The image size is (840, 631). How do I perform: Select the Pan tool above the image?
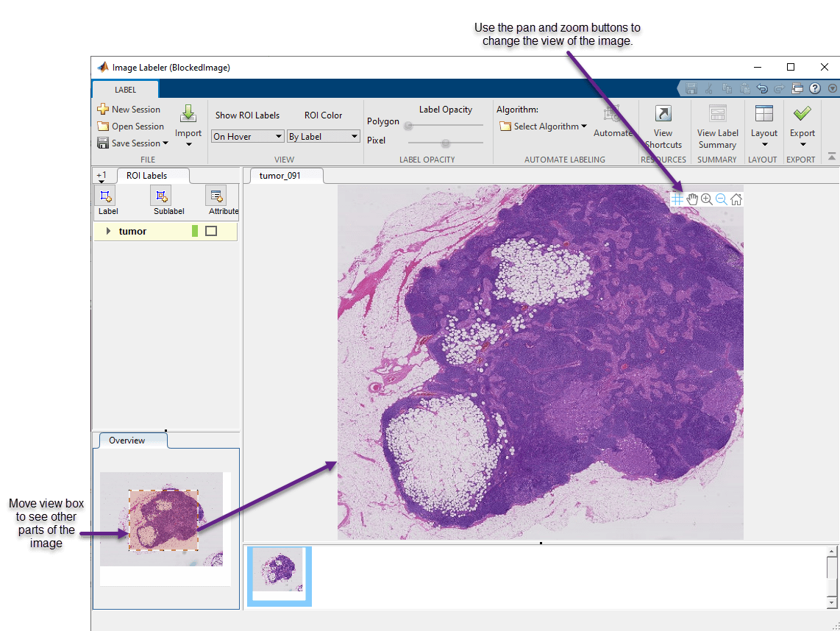[691, 199]
